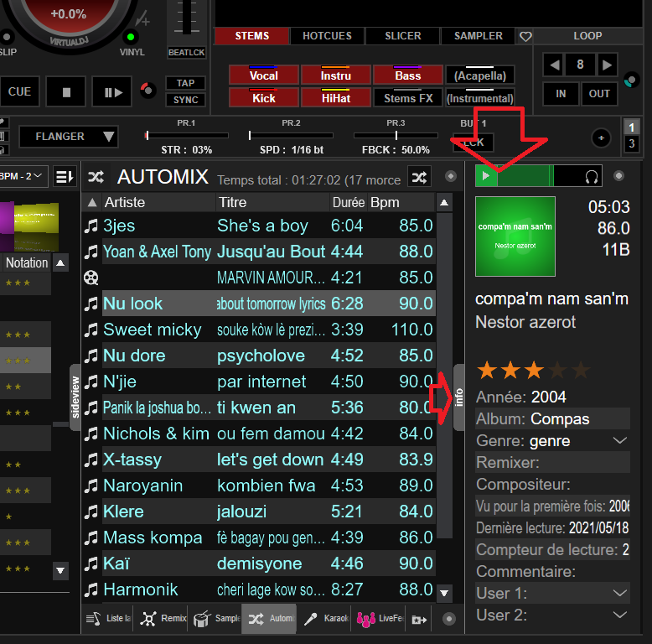
Task: Toggle the Vocal stem pad
Action: pos(264,75)
